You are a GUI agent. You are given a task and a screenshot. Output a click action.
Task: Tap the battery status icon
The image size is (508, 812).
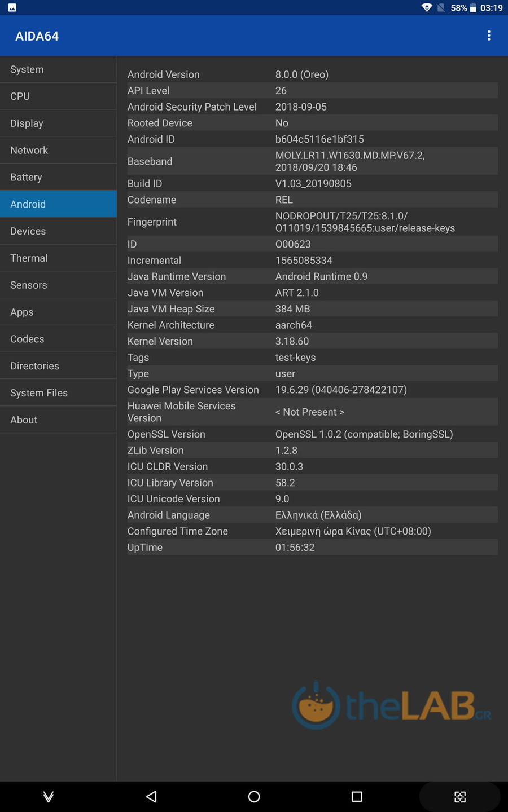(473, 8)
